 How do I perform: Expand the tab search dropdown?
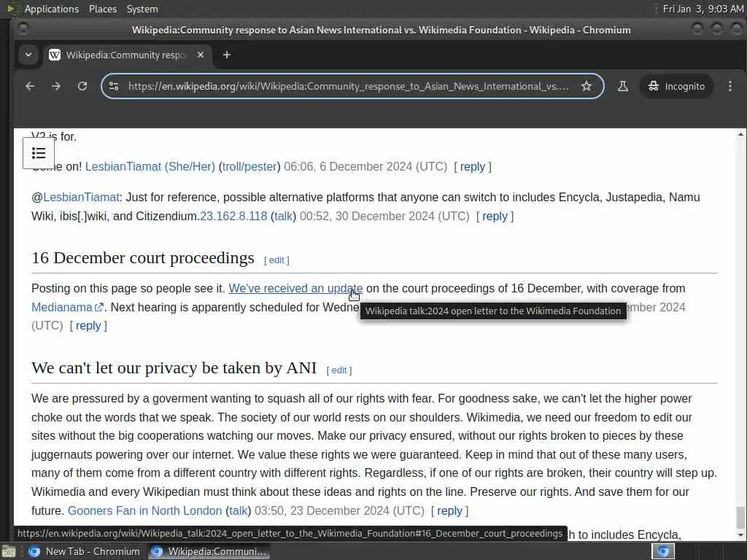(x=28, y=55)
